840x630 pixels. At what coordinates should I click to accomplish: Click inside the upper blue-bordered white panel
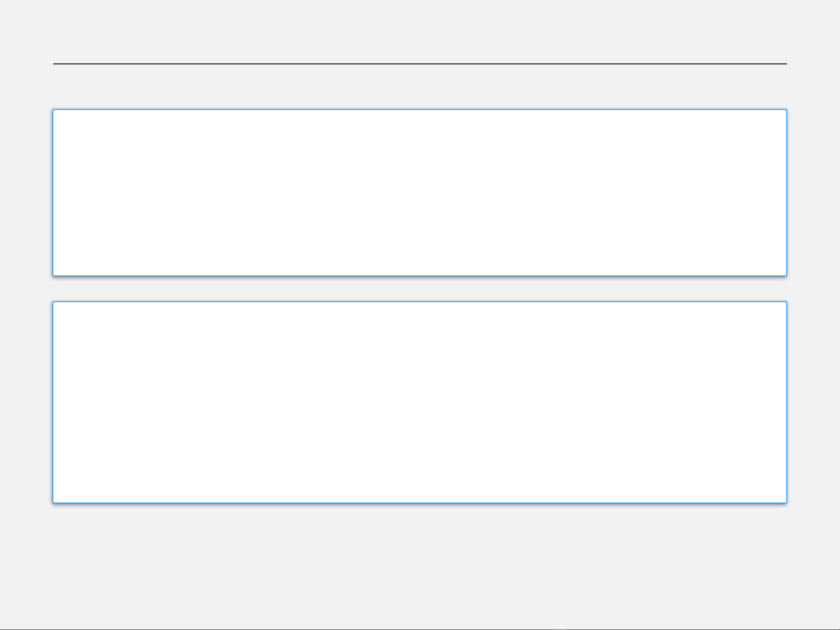(420, 193)
